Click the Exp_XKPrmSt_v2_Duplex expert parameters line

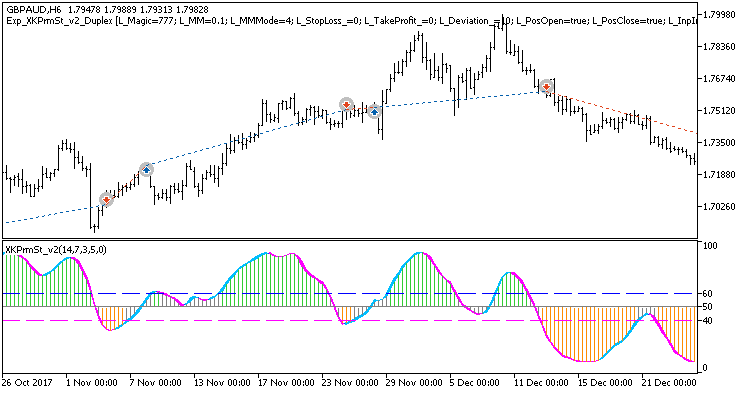coord(352,21)
